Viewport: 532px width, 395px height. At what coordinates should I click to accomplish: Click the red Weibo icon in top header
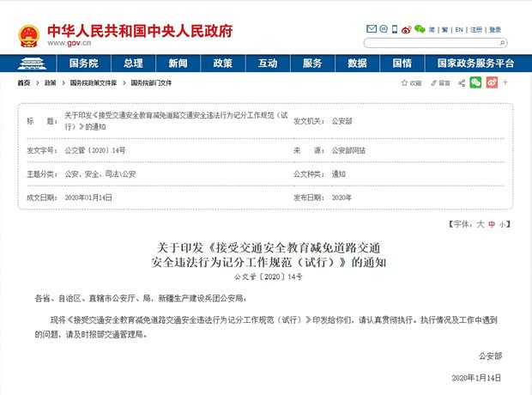point(406,29)
